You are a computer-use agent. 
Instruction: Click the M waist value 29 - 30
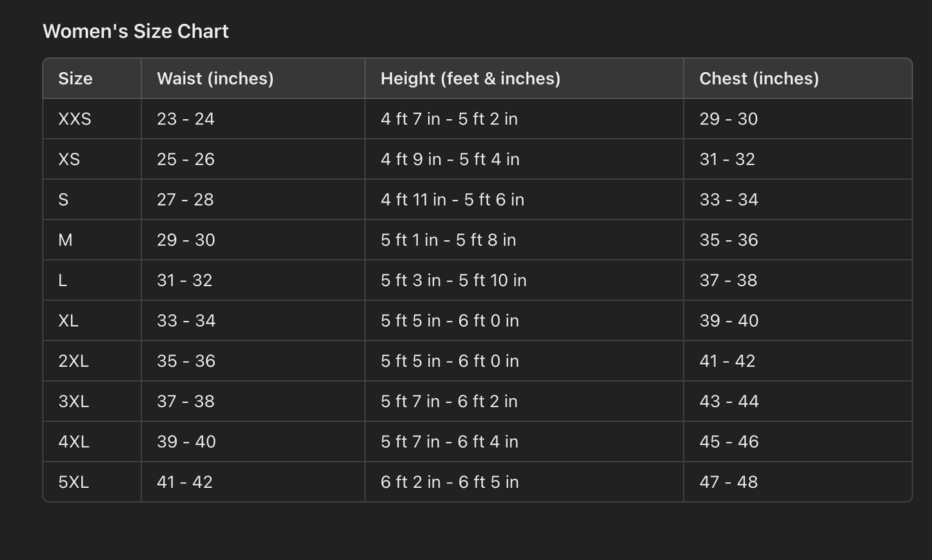[186, 240]
